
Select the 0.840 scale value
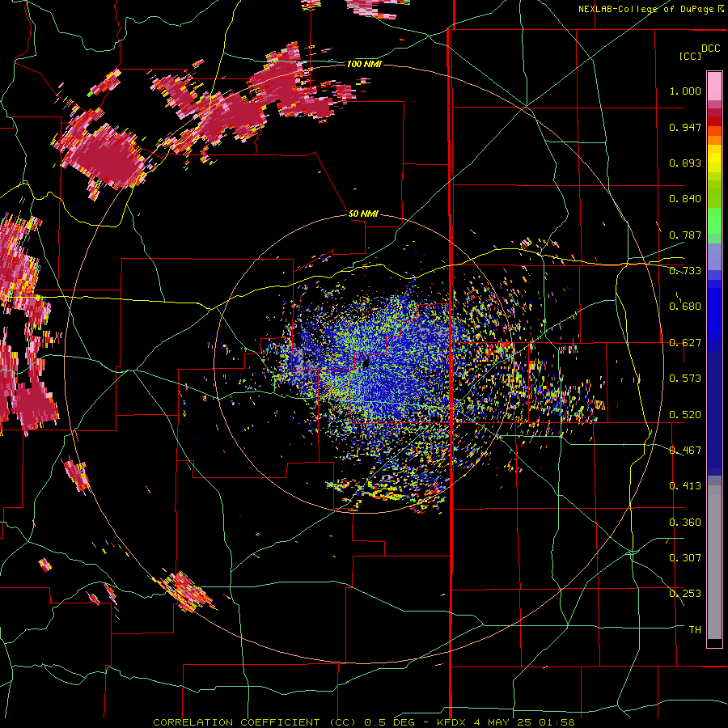[685, 199]
